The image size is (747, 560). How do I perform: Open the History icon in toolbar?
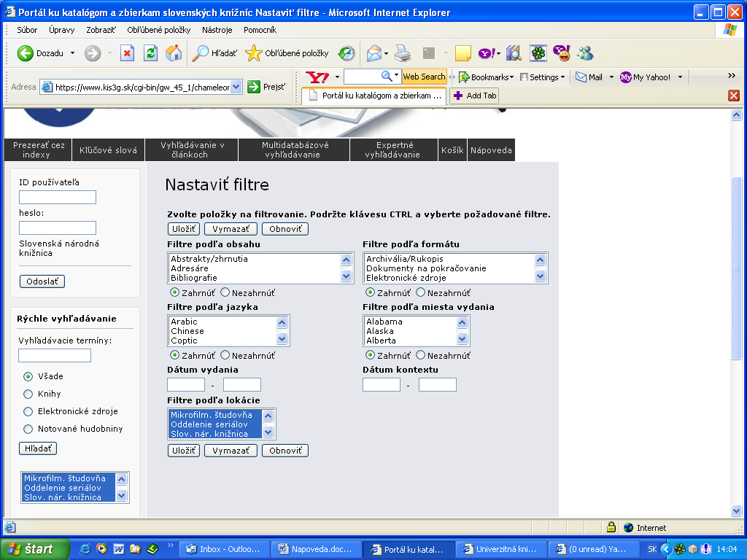click(x=347, y=53)
